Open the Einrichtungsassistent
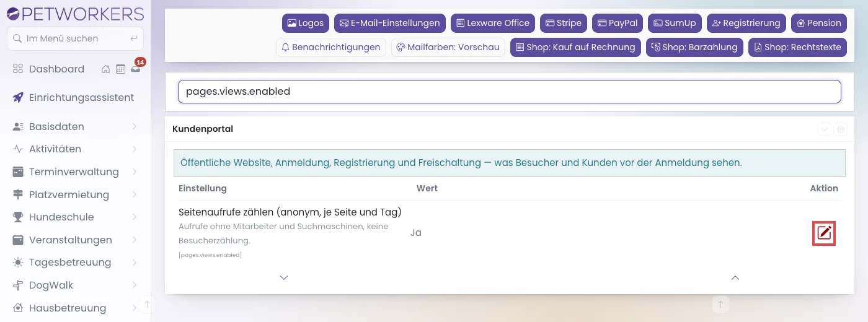 click(x=75, y=98)
